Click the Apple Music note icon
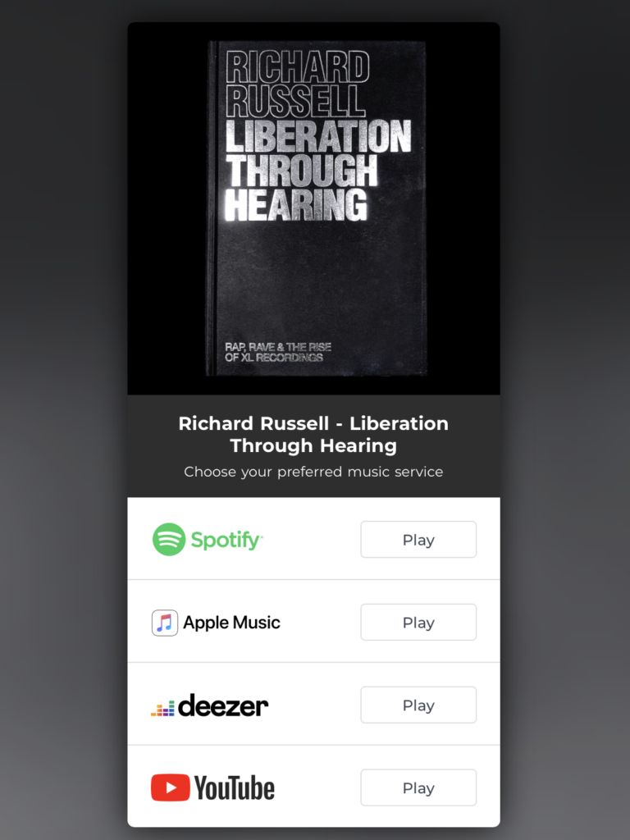Image resolution: width=630 pixels, height=840 pixels. pyautogui.click(x=164, y=623)
